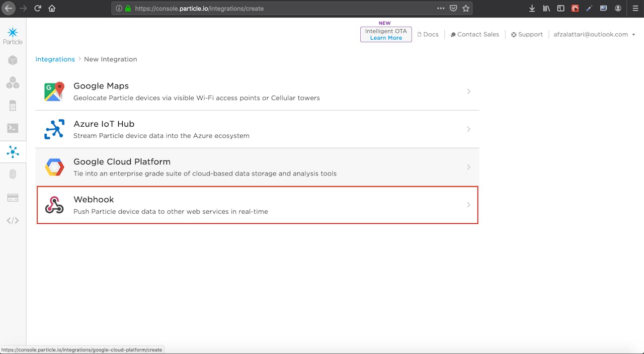644x354 pixels.
Task: Expand Google Maps row chevron
Action: [468, 92]
